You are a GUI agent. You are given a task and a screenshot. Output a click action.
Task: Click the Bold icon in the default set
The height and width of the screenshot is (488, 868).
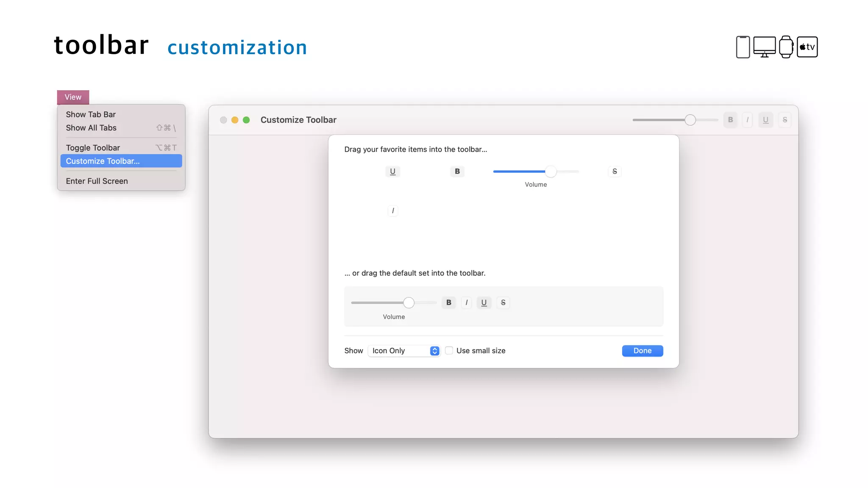pos(448,302)
